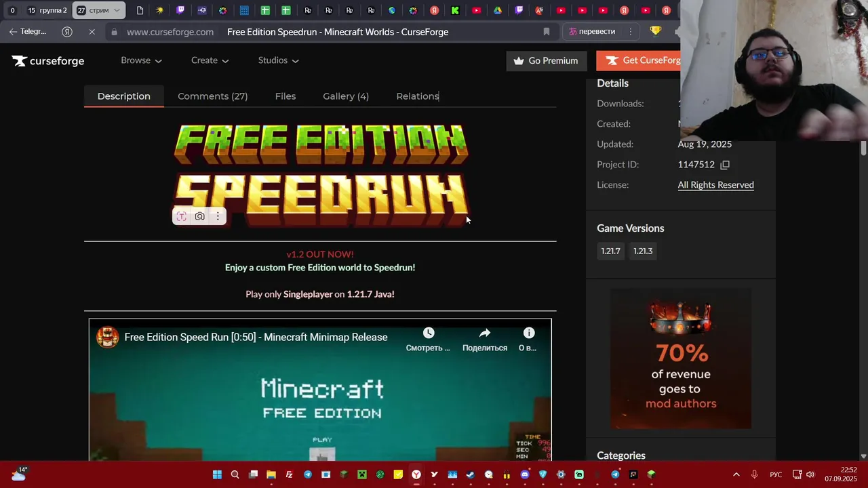Open the Description tab
868x488 pixels.
click(x=124, y=96)
